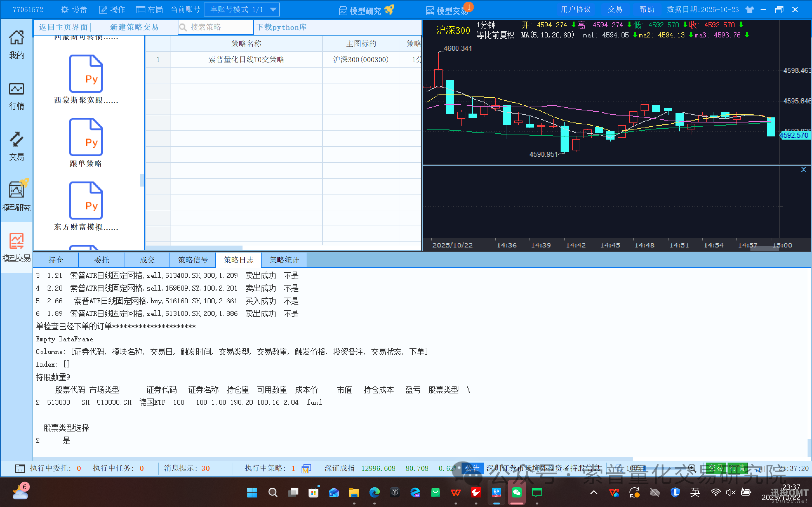
Task: Open the 设置 settings menu
Action: 74,10
